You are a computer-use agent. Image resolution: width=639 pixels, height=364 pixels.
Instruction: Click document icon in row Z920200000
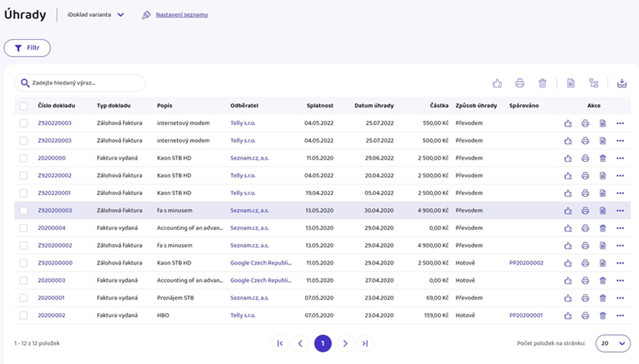click(603, 263)
